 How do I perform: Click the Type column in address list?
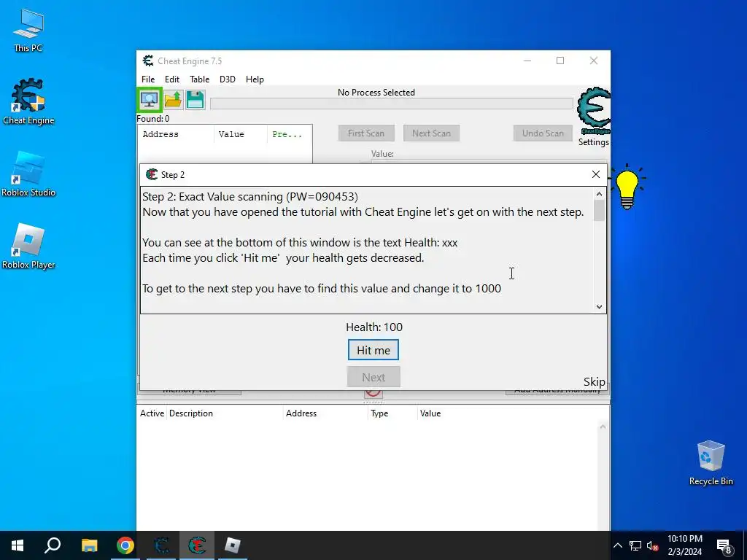click(x=393, y=413)
